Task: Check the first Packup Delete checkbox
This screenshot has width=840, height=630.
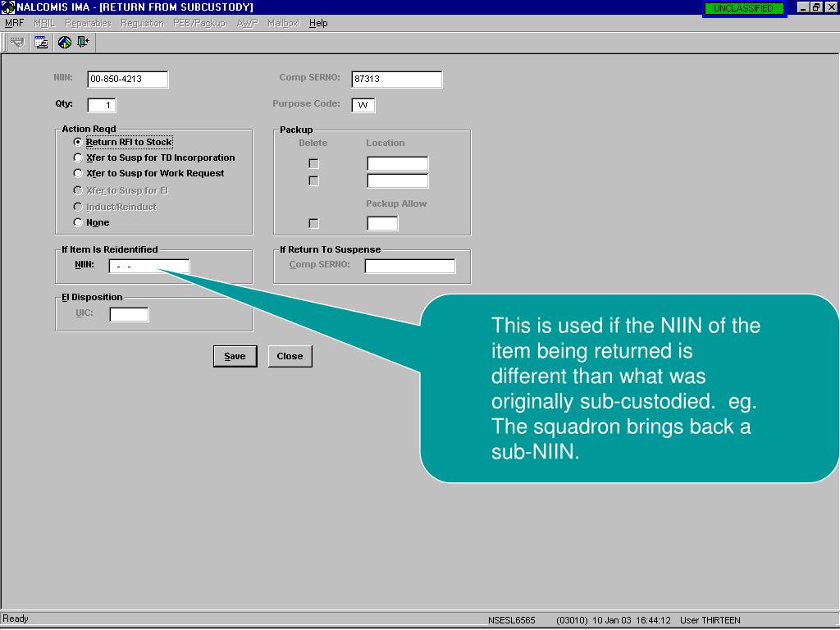Action: click(313, 164)
